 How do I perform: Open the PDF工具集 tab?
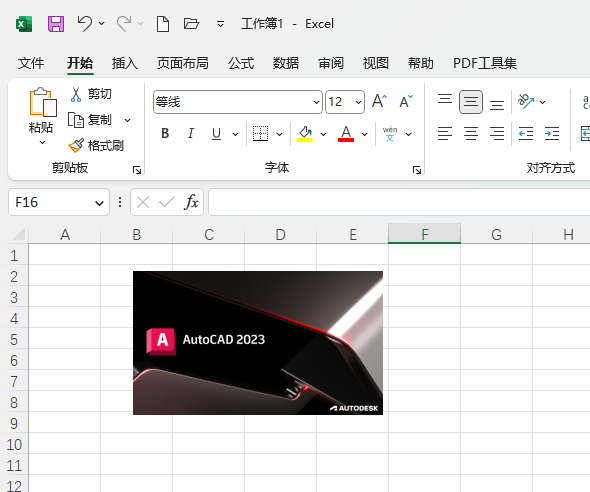click(485, 63)
